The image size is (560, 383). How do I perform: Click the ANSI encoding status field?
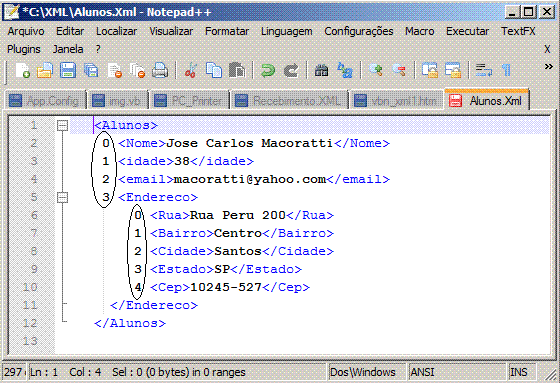[x=457, y=372]
